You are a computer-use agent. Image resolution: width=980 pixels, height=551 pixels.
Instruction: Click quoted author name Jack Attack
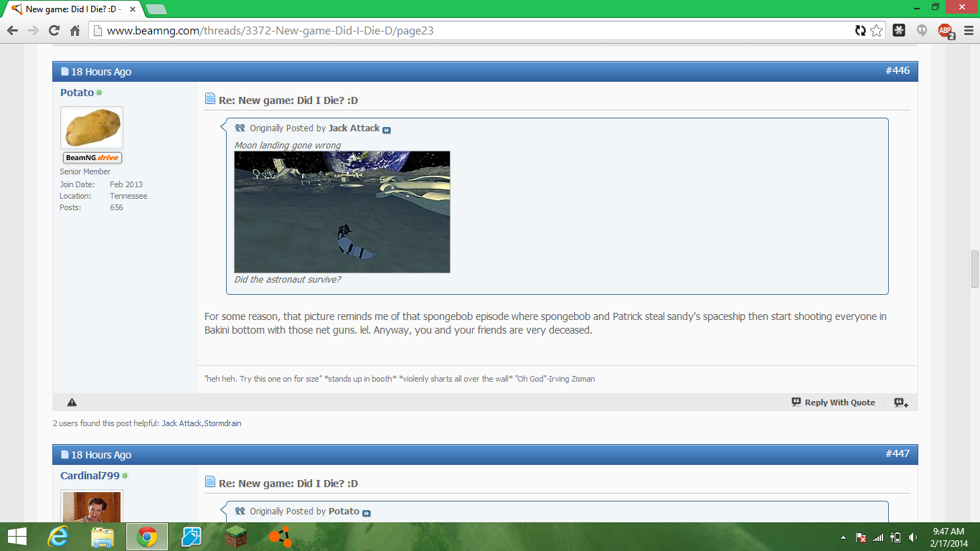tap(354, 128)
